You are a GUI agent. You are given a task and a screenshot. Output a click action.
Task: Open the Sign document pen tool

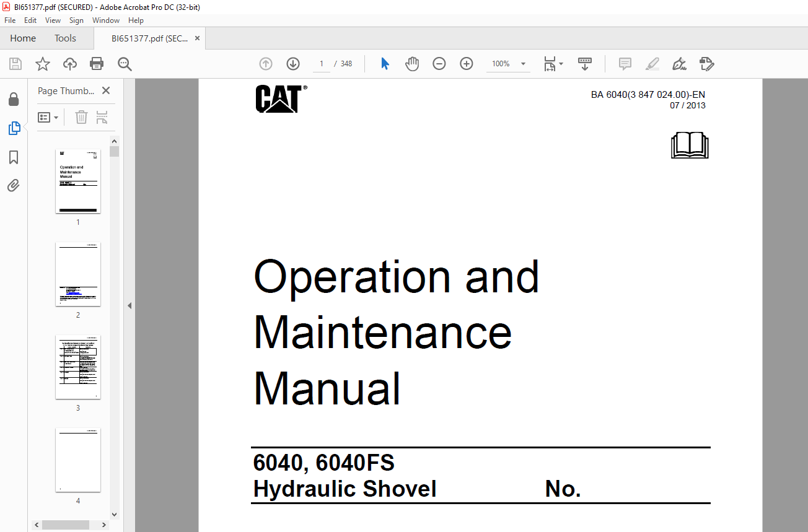pyautogui.click(x=680, y=64)
